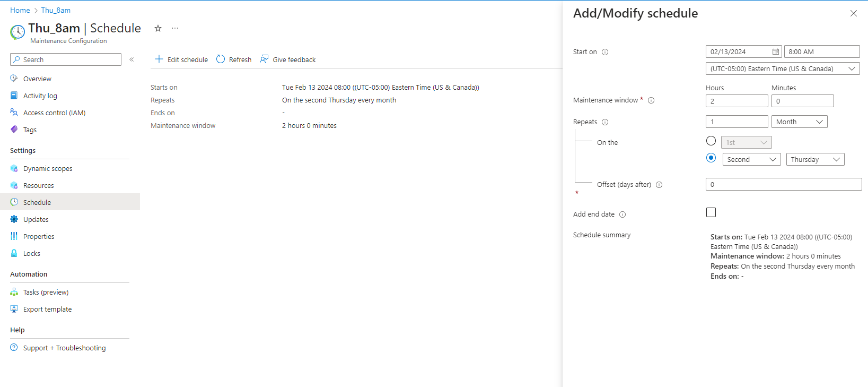Check the Add end date checkbox
Viewport: 868px width, 387px height.
click(711, 212)
